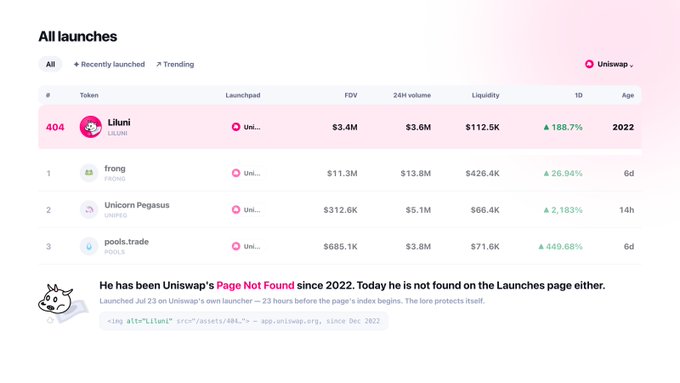Sort by the # rank column header
This screenshot has height=383, width=680.
click(x=48, y=95)
